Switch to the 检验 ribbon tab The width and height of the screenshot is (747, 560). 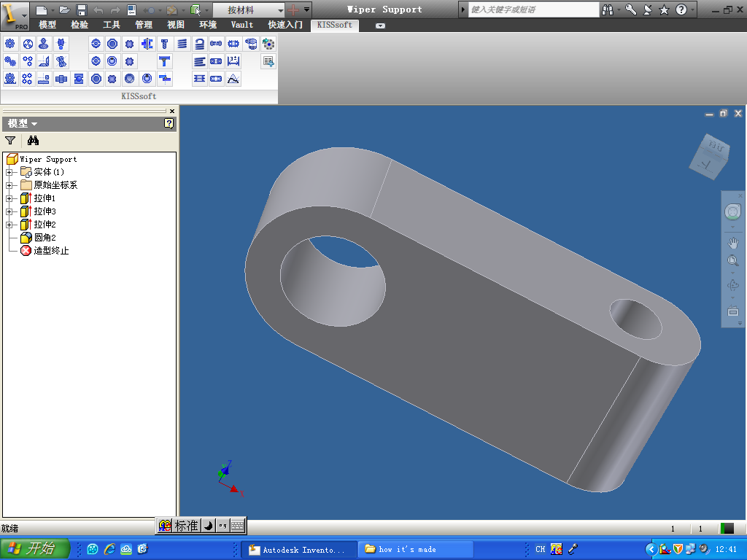pyautogui.click(x=80, y=25)
